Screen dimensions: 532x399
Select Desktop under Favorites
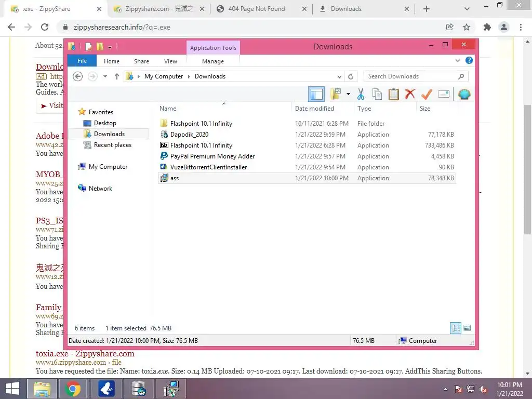pyautogui.click(x=105, y=123)
